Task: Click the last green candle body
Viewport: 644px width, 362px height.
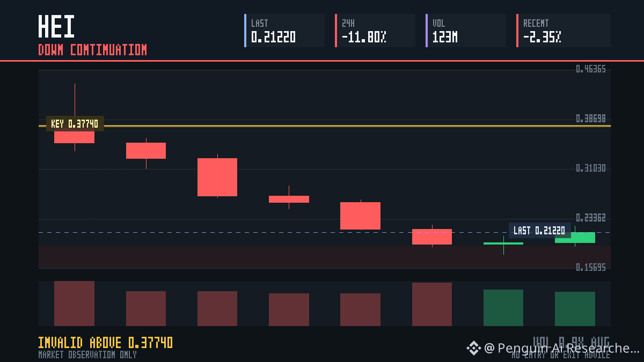Action: click(575, 238)
